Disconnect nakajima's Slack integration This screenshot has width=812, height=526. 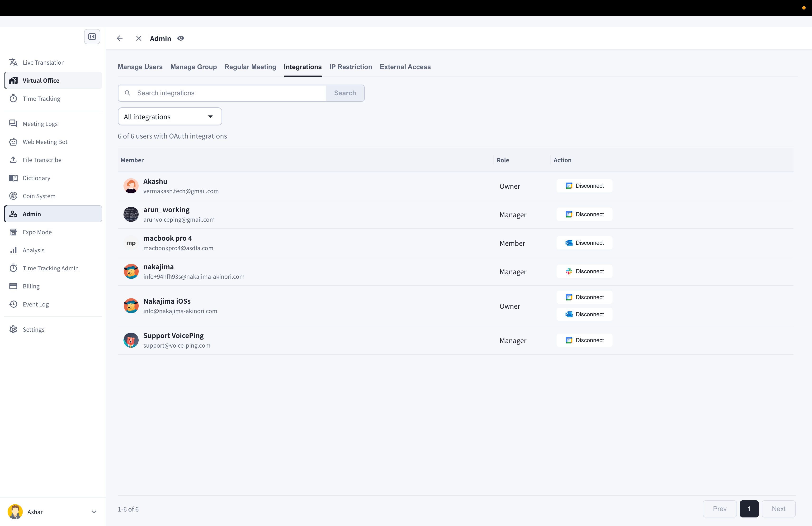coord(585,271)
